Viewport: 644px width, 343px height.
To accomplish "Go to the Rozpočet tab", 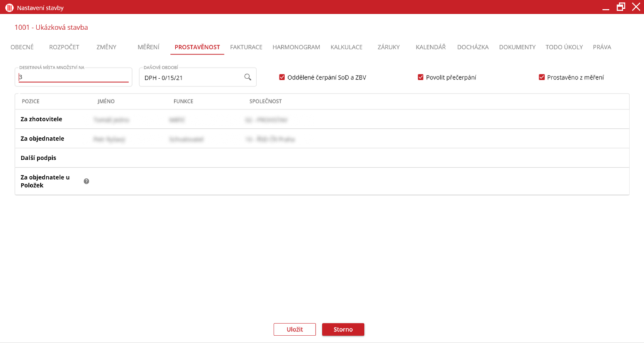I will 64,47.
